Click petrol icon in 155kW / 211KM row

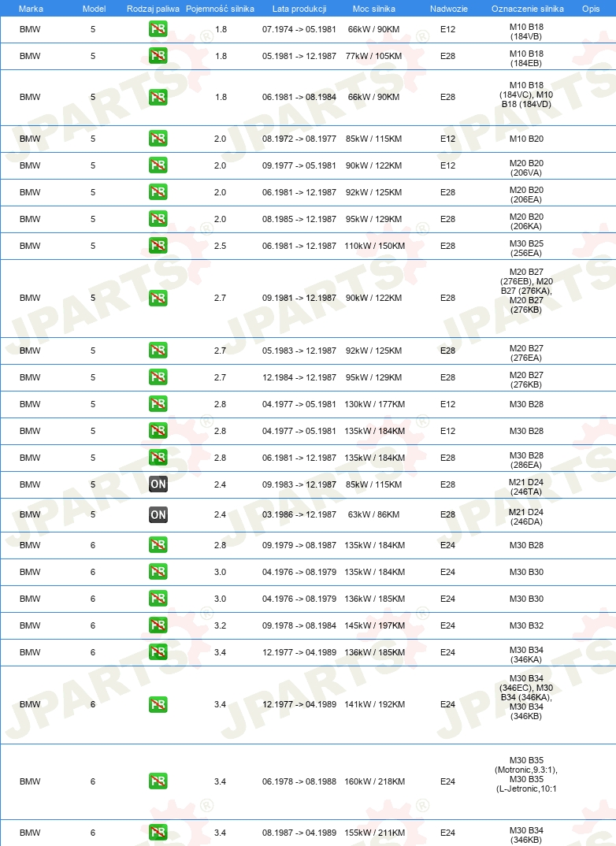158,833
